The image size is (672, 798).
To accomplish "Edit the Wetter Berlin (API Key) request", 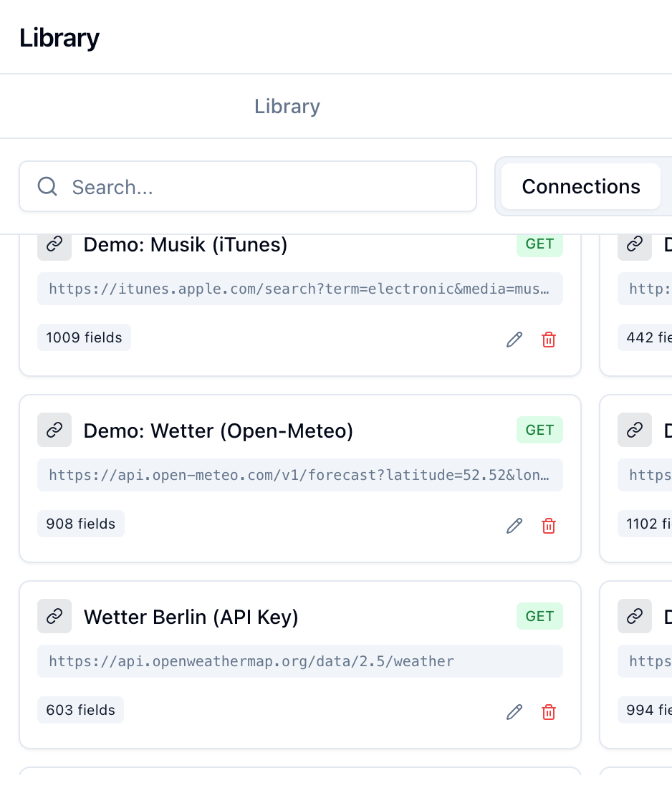I will pyautogui.click(x=514, y=711).
